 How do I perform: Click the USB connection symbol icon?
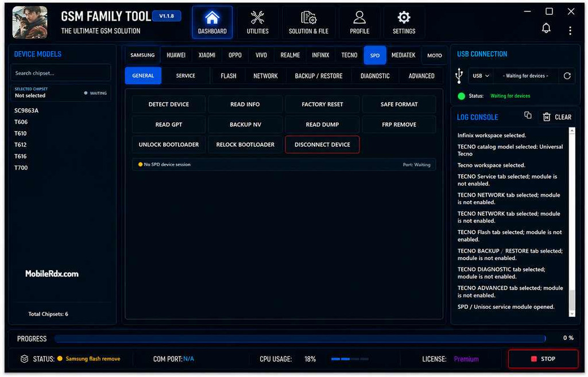459,76
